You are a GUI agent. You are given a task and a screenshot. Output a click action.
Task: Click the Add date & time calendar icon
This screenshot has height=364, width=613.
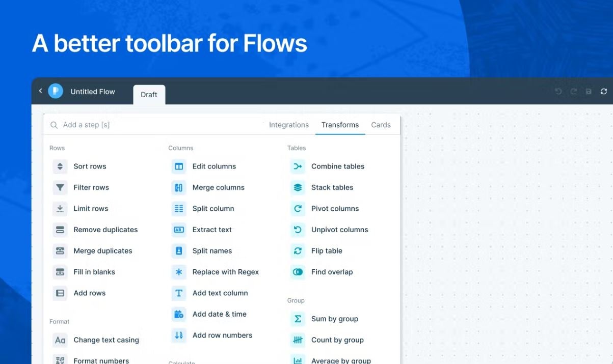click(x=179, y=314)
